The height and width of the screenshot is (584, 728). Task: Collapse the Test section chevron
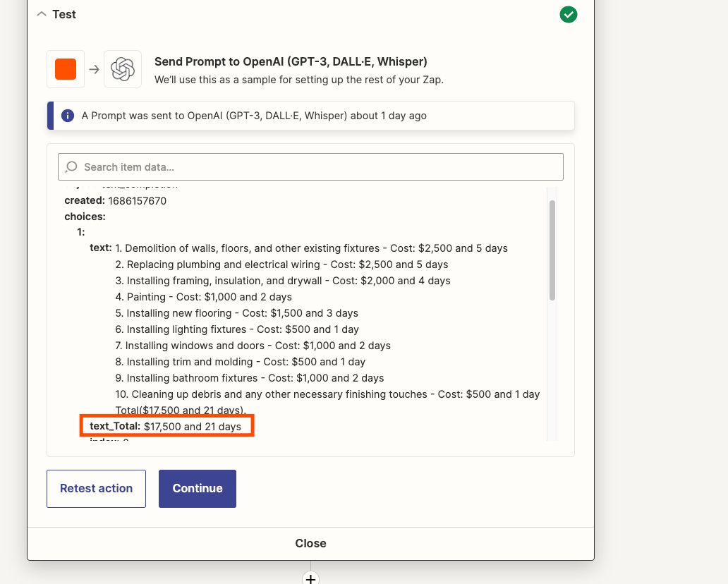[x=42, y=14]
